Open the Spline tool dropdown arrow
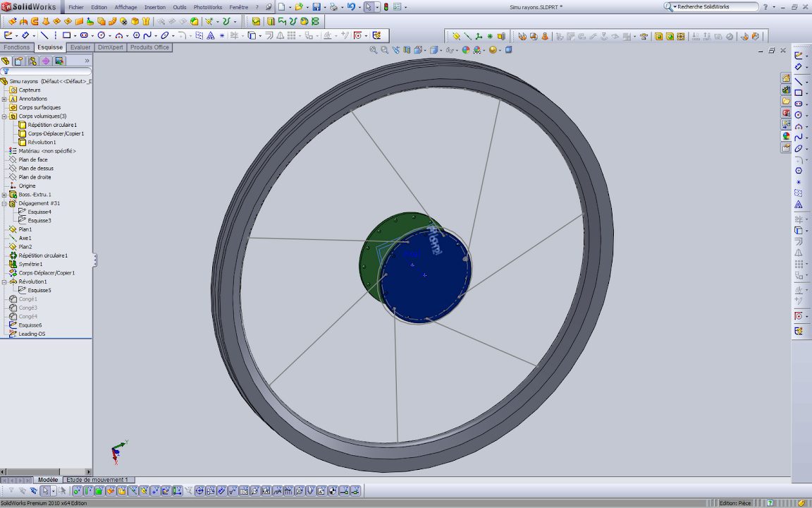 tap(156, 36)
